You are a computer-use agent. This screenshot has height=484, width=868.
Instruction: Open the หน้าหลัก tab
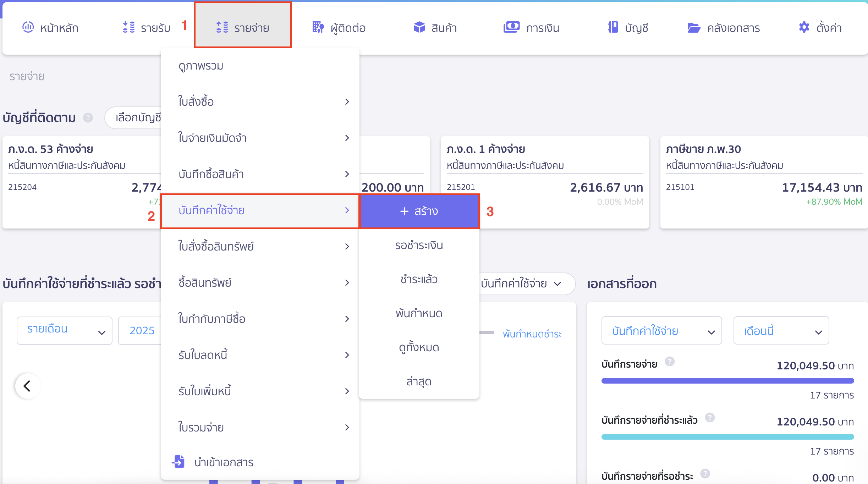tap(50, 27)
